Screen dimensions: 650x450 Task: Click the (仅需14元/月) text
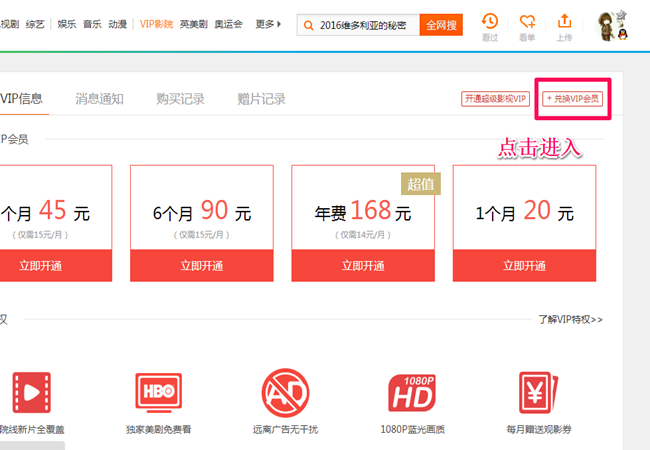click(x=363, y=235)
